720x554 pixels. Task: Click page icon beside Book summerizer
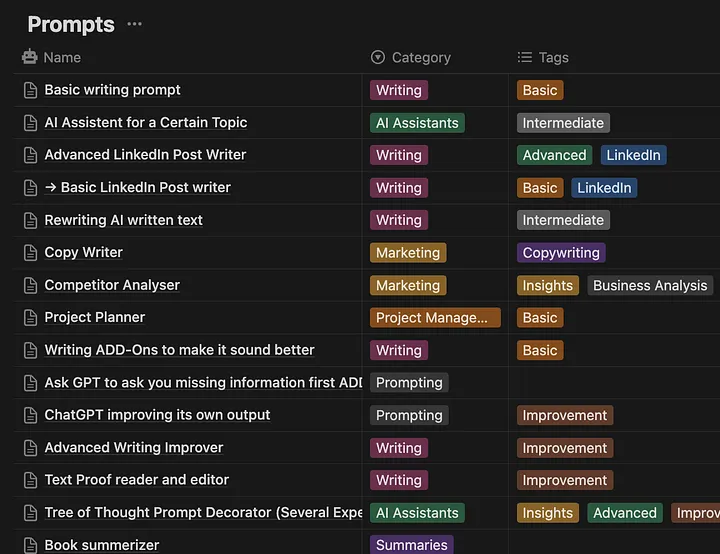(30, 545)
